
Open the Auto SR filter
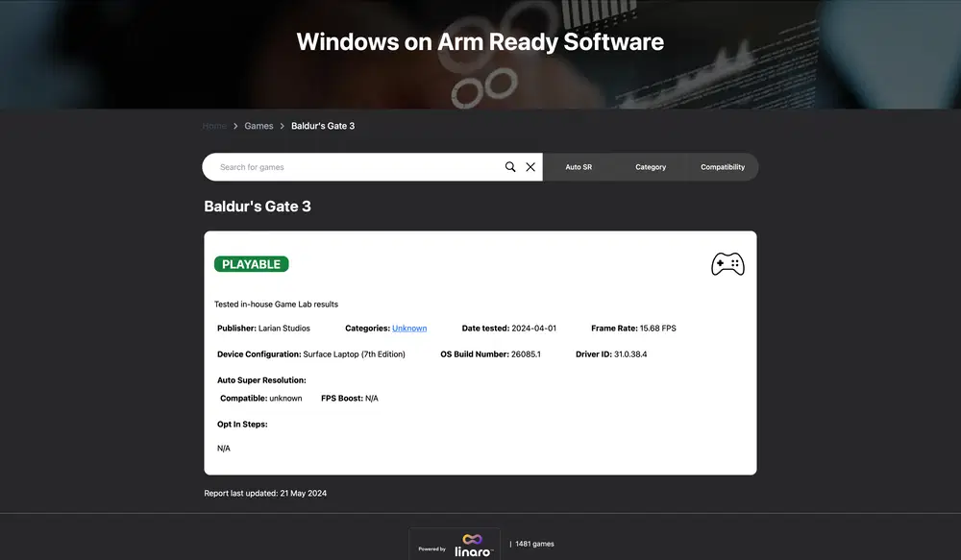pyautogui.click(x=579, y=166)
